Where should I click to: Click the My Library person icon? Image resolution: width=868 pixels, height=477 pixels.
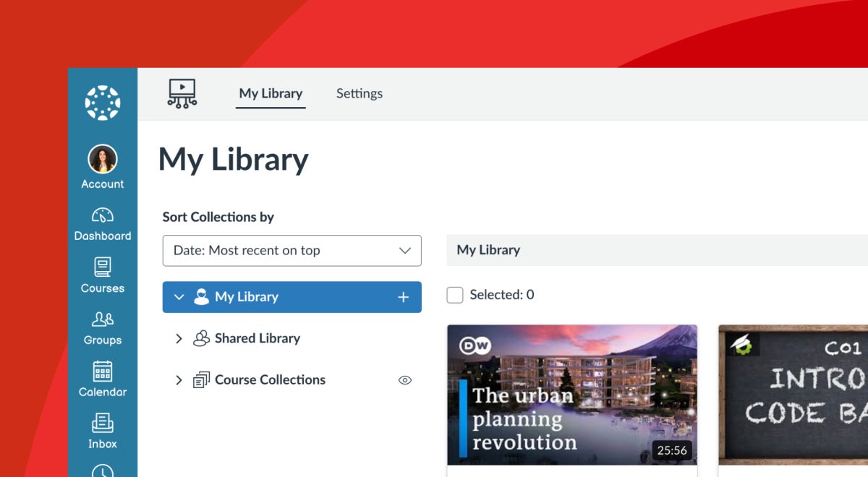pos(201,297)
